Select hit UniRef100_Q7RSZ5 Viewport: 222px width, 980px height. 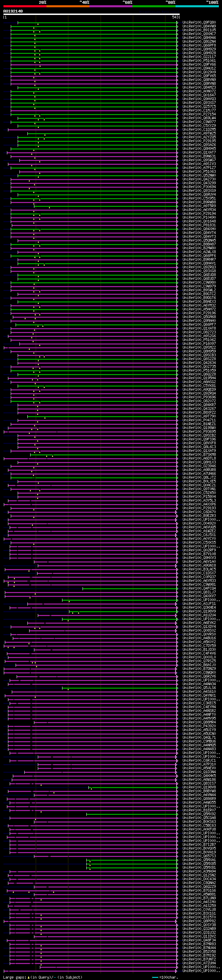199,661
